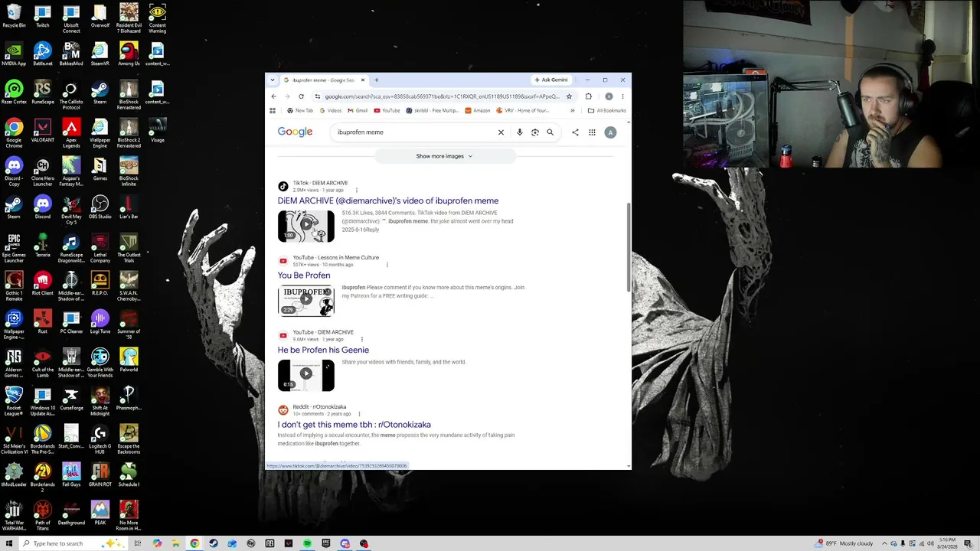Viewport: 980px width, 551px height.
Task: Select the Lethal Company desktop shortcut
Action: [100, 248]
